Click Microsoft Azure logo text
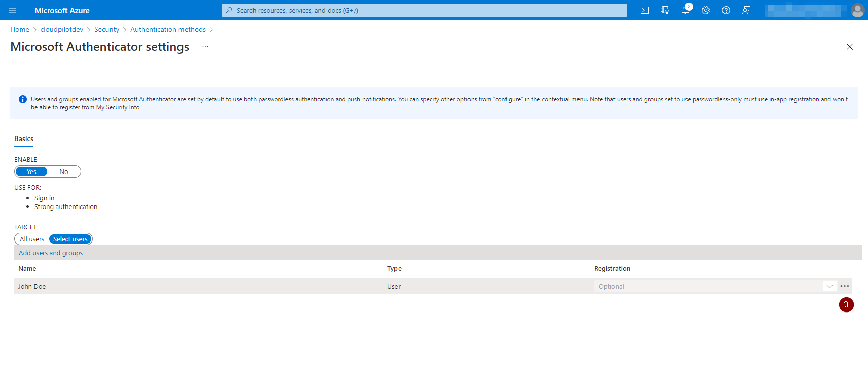Screen dimensions: 868x381 pyautogui.click(x=62, y=10)
